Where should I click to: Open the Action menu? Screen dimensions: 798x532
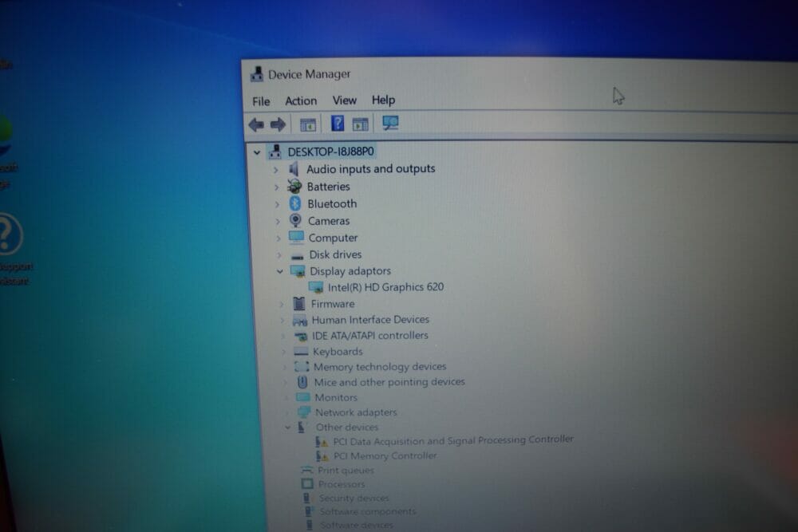click(x=301, y=100)
